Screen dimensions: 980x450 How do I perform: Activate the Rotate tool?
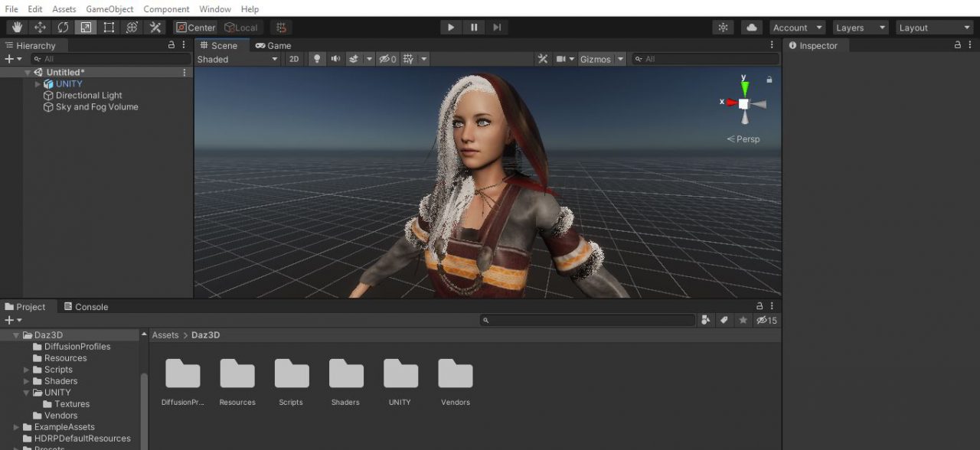[x=62, y=27]
